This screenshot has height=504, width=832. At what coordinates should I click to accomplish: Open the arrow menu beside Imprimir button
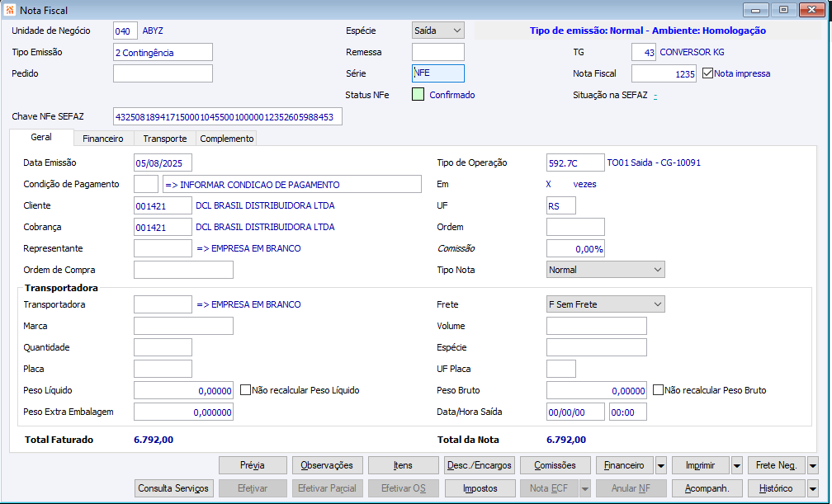(736, 465)
